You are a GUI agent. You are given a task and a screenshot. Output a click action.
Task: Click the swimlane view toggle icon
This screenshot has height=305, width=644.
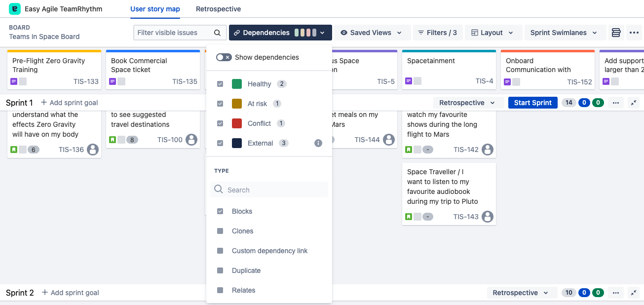point(615,33)
